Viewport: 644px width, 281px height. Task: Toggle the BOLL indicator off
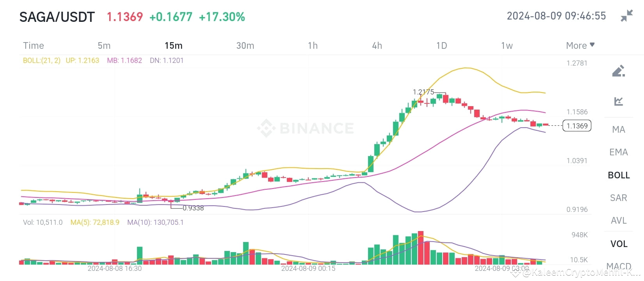pyautogui.click(x=618, y=175)
